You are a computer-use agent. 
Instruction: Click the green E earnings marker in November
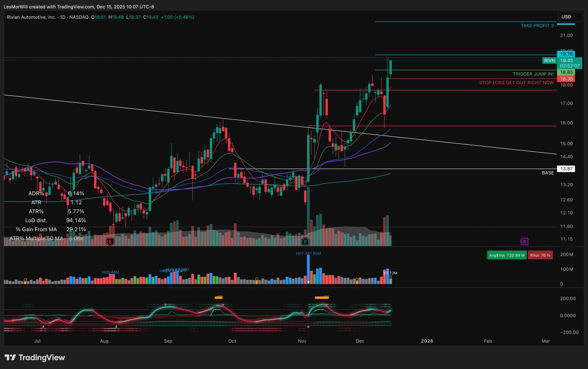pyautogui.click(x=305, y=241)
